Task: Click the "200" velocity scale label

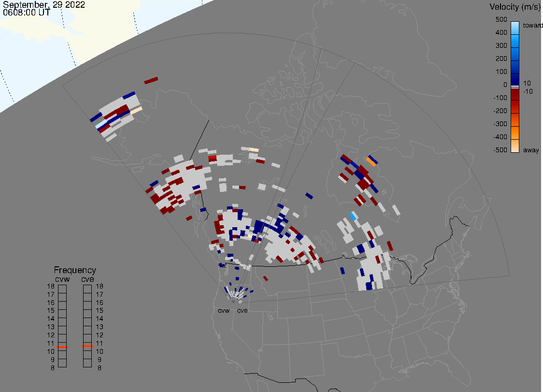Action: coord(501,58)
